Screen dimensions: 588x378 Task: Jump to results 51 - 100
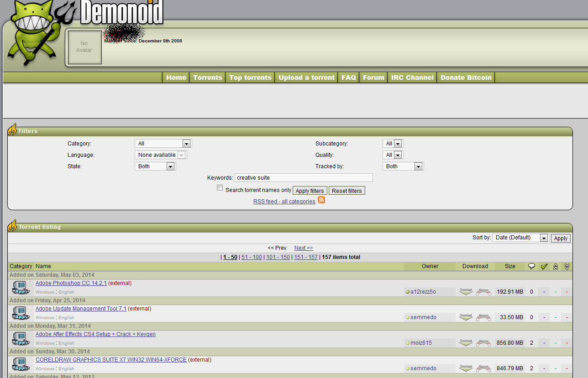pyautogui.click(x=252, y=257)
